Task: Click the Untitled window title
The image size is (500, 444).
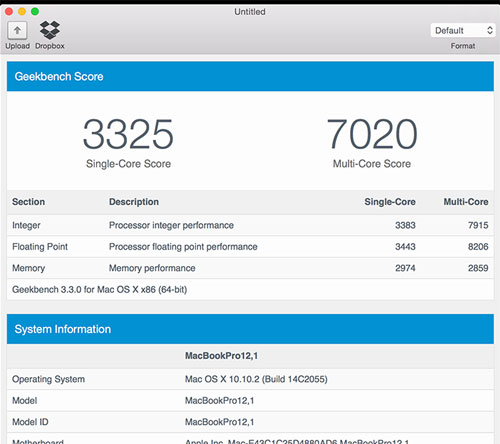Action: 250,12
